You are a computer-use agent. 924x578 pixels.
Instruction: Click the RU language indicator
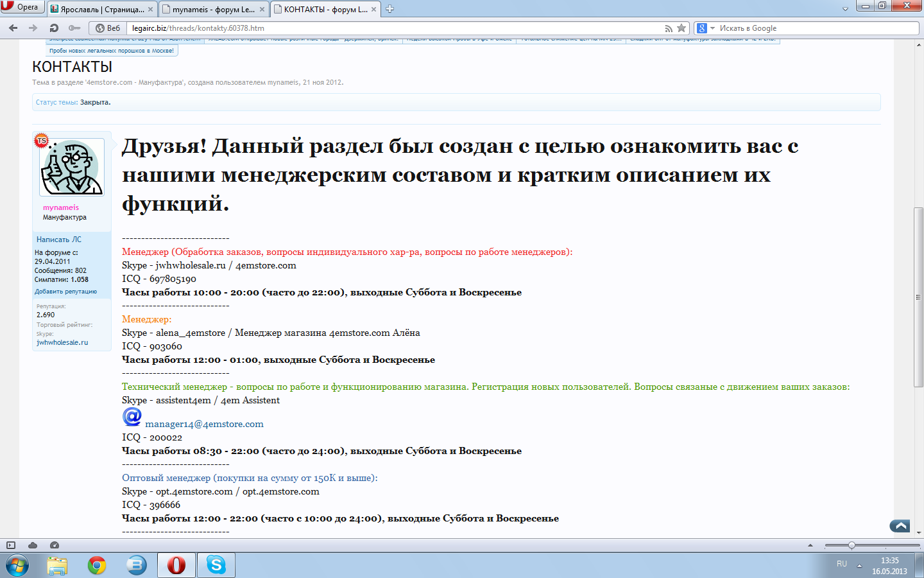842,564
